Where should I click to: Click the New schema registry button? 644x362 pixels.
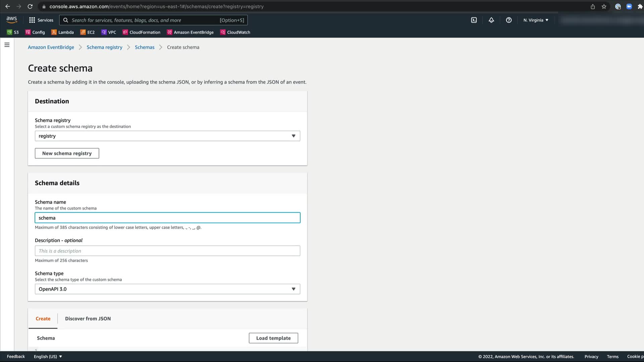tap(67, 153)
